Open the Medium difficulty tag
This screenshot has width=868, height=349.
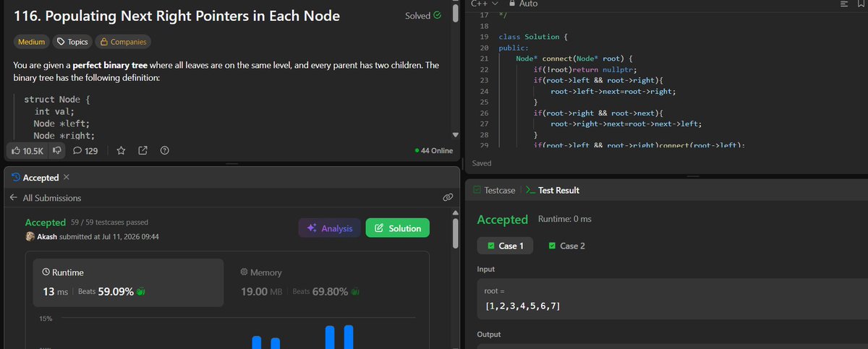point(31,42)
